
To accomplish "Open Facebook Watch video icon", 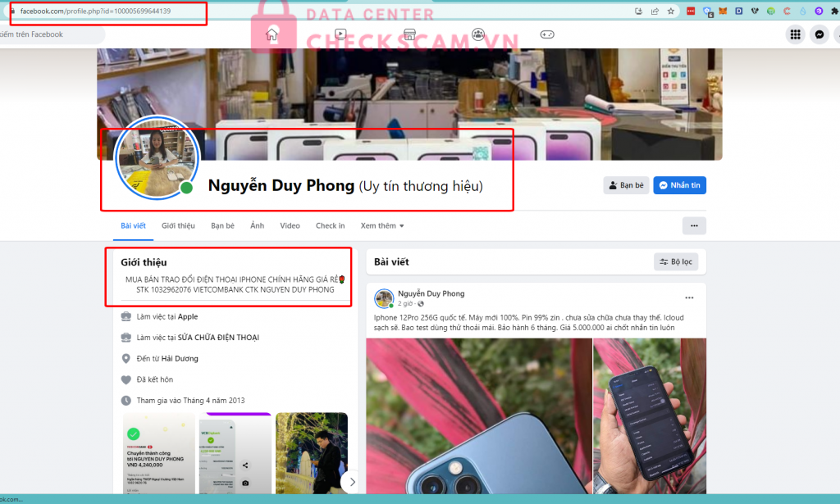I will pos(340,34).
